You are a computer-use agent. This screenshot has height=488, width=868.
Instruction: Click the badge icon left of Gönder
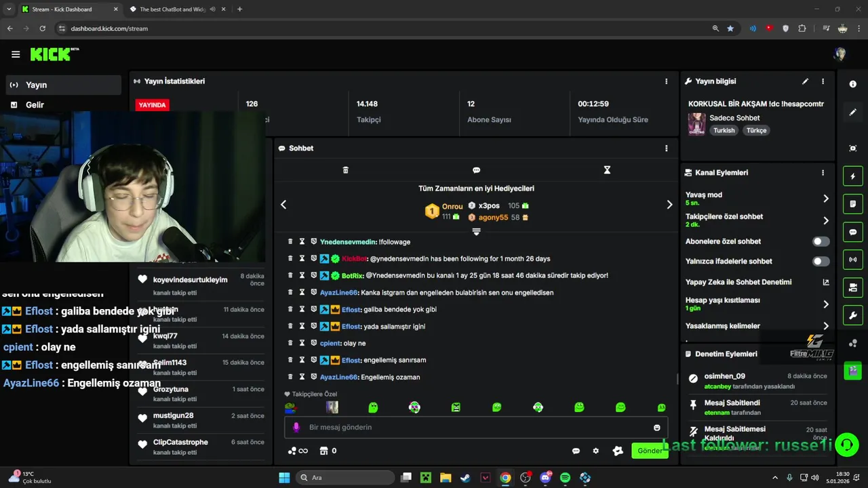[618, 451]
